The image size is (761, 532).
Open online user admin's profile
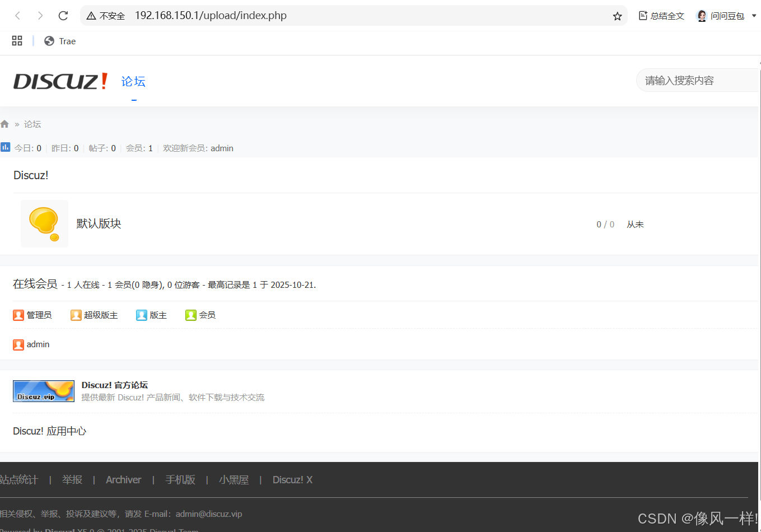[38, 344]
